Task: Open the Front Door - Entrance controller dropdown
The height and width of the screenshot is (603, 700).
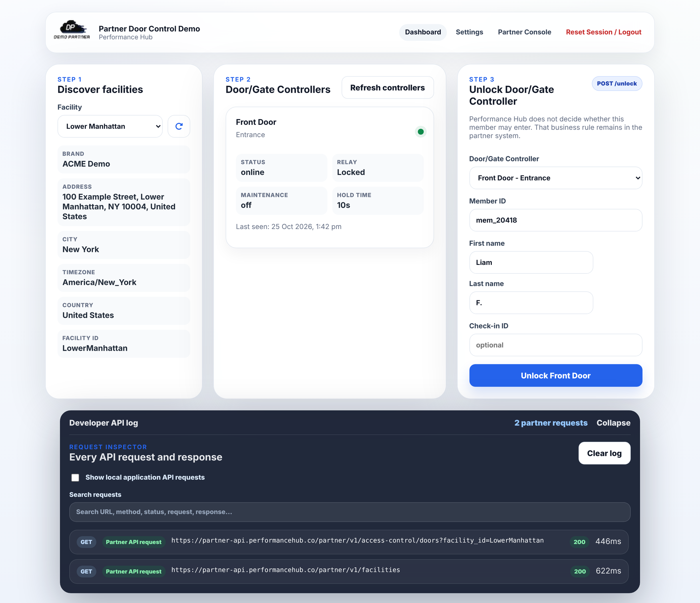Action: pyautogui.click(x=555, y=178)
